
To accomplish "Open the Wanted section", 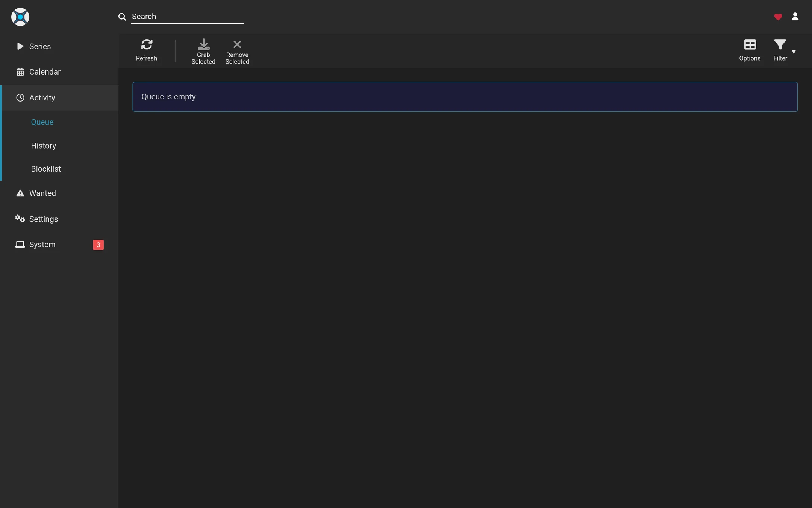I will point(59,193).
